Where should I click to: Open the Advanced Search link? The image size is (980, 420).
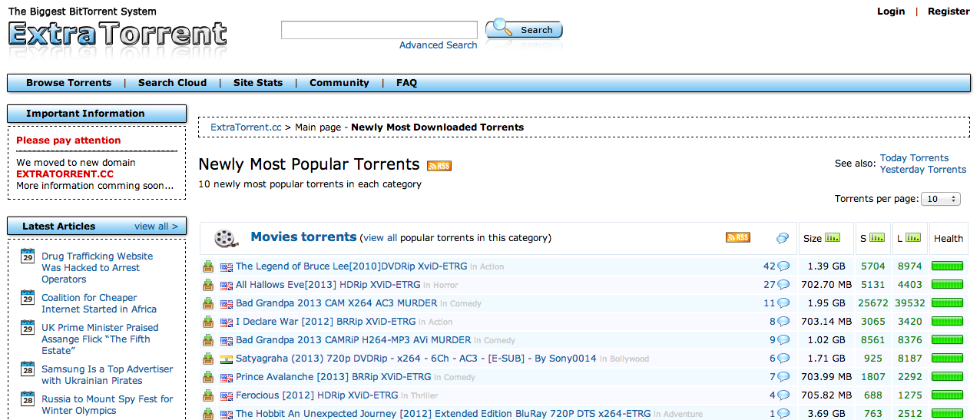pyautogui.click(x=438, y=45)
